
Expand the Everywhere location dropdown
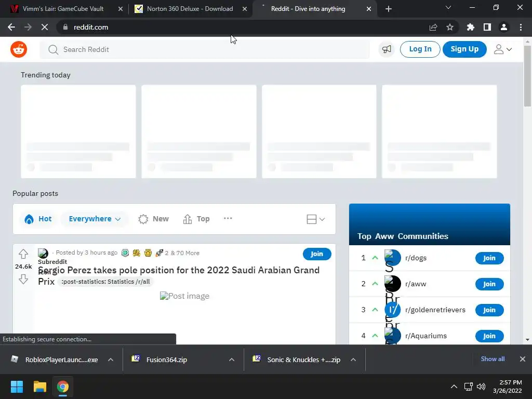[x=95, y=219]
